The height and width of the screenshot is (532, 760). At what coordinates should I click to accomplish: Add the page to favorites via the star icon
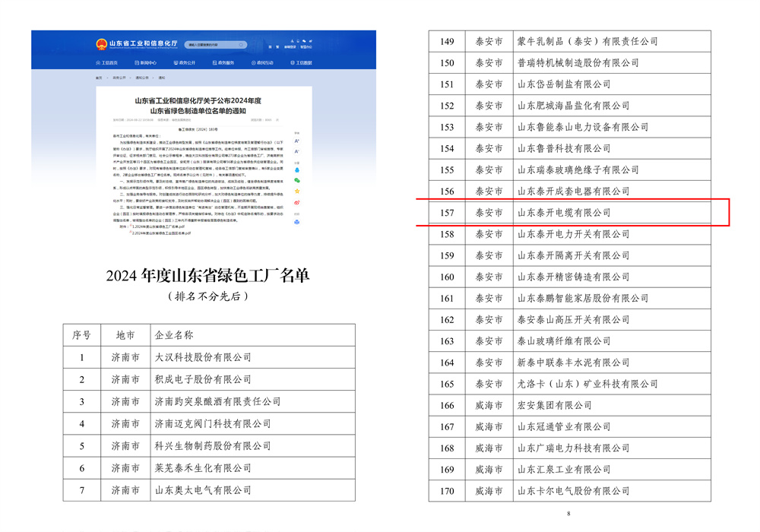[x=296, y=190]
